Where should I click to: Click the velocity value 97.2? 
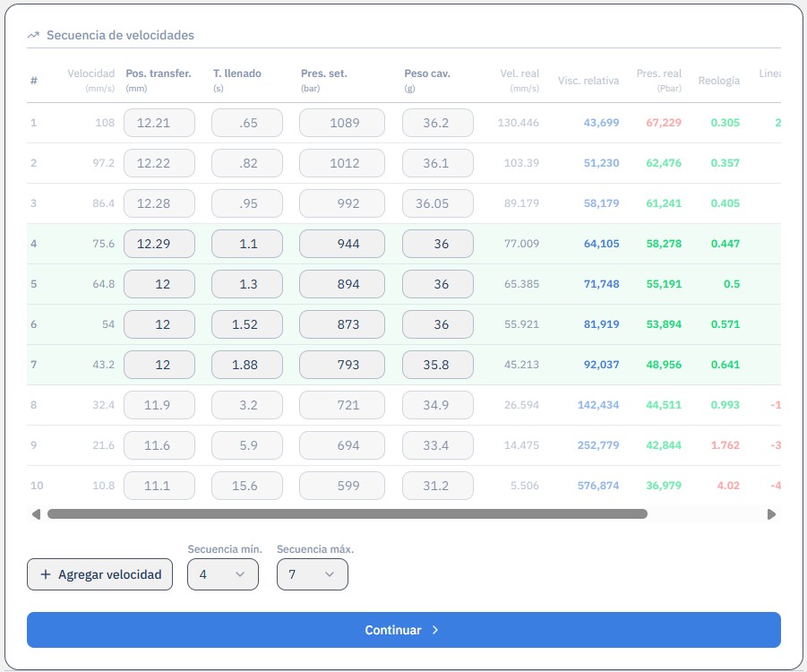(103, 163)
